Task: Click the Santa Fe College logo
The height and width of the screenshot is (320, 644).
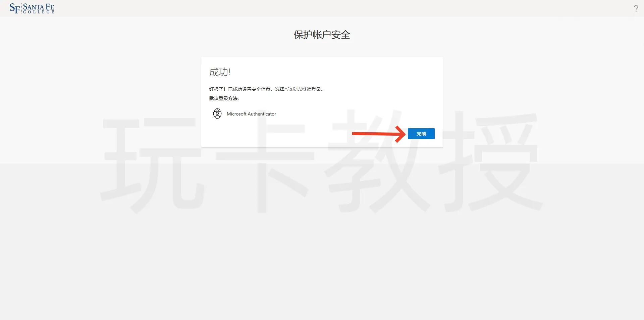Action: point(32,8)
